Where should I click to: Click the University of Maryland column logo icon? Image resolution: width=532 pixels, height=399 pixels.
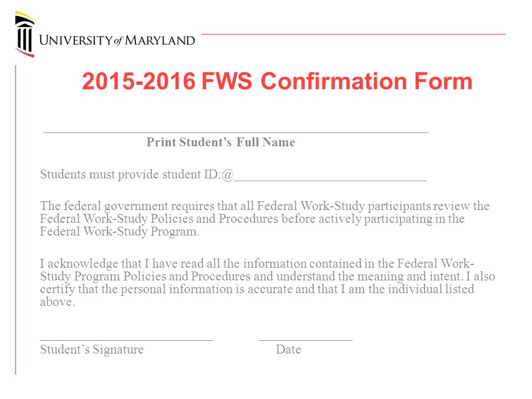coord(25,34)
